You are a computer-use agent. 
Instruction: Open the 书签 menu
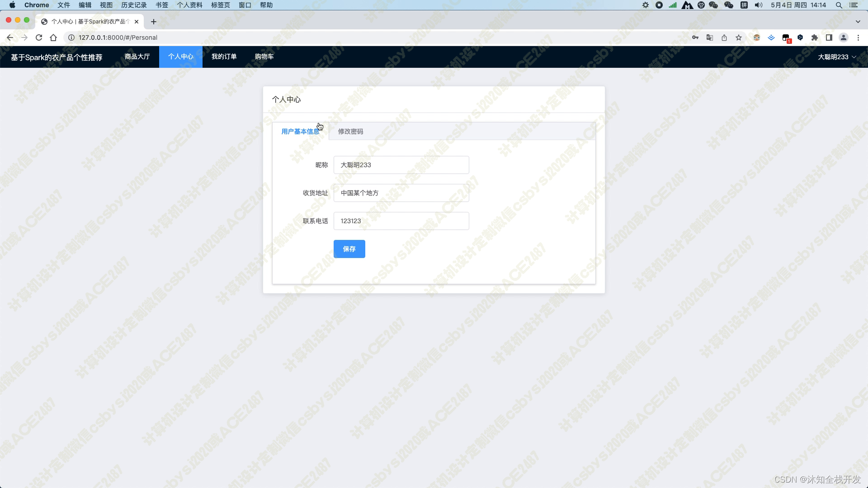click(x=162, y=5)
